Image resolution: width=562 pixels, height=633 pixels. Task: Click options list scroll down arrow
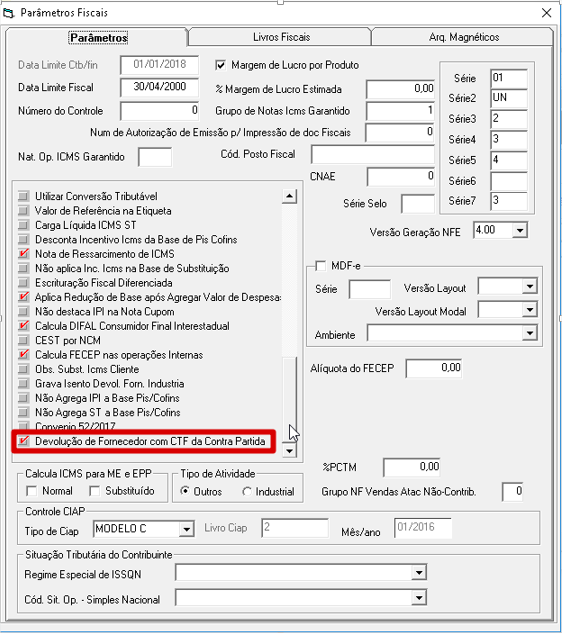[x=289, y=451]
